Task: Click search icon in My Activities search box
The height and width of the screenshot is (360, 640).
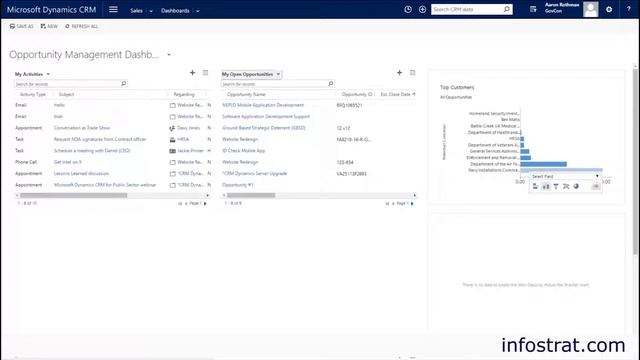Action: (x=124, y=84)
